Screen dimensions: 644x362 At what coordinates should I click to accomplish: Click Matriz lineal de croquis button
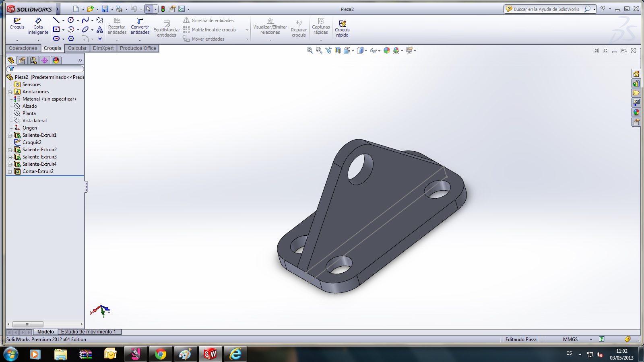pyautogui.click(x=210, y=30)
